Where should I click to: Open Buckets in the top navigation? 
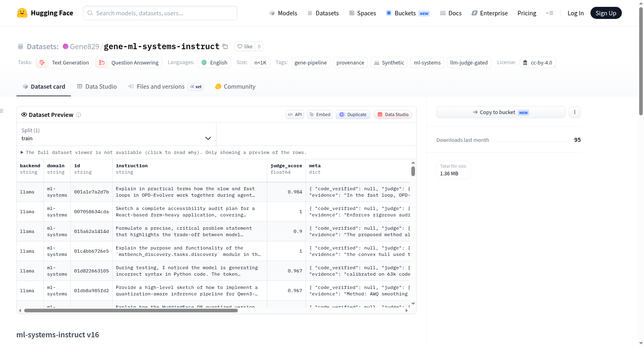408,13
